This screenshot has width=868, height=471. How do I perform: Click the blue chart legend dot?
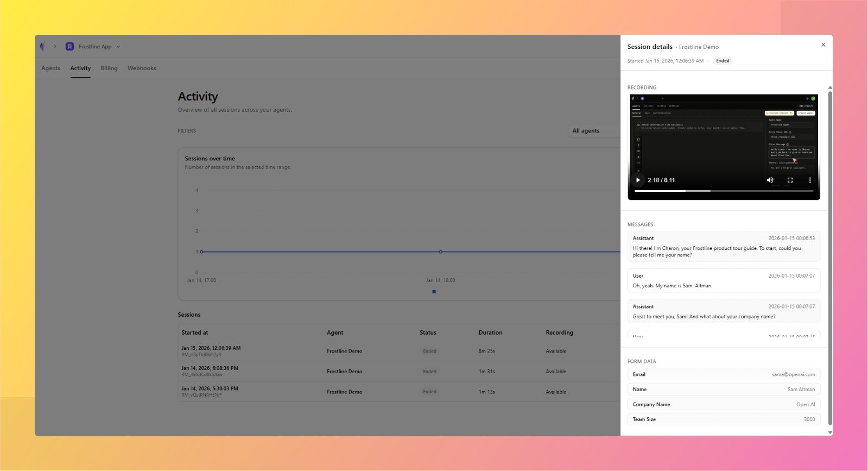[x=434, y=292]
